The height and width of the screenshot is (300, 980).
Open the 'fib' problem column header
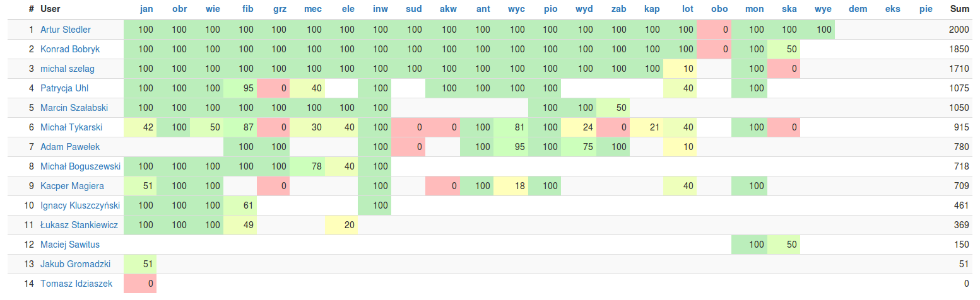pyautogui.click(x=249, y=9)
